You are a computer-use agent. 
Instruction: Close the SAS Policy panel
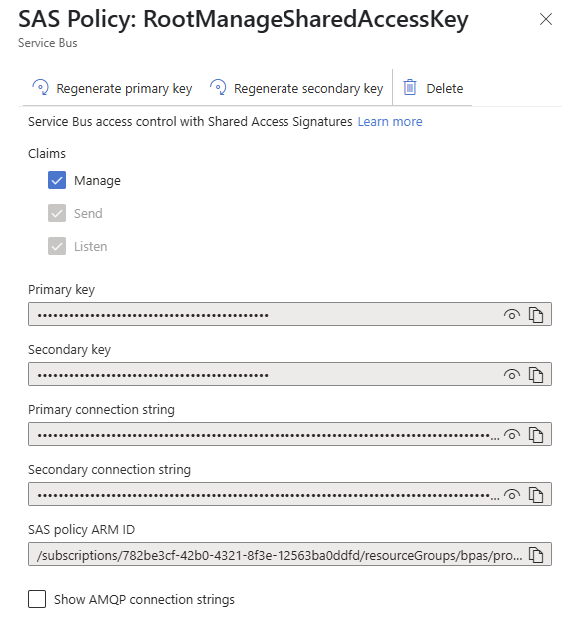click(x=546, y=19)
